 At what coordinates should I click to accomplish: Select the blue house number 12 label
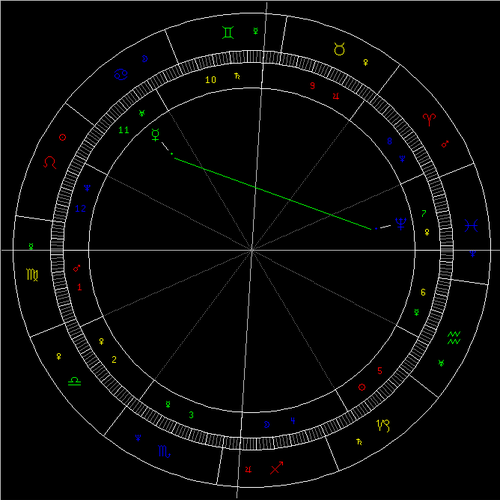pyautogui.click(x=81, y=209)
